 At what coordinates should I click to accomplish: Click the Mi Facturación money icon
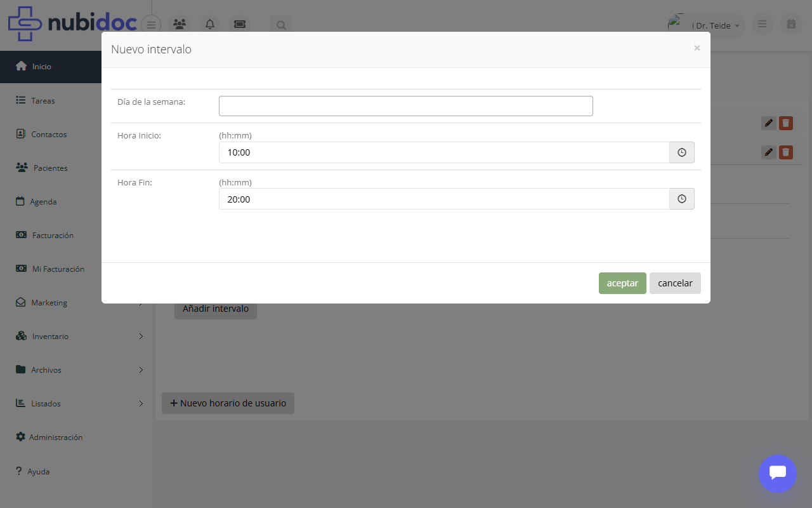(21, 269)
